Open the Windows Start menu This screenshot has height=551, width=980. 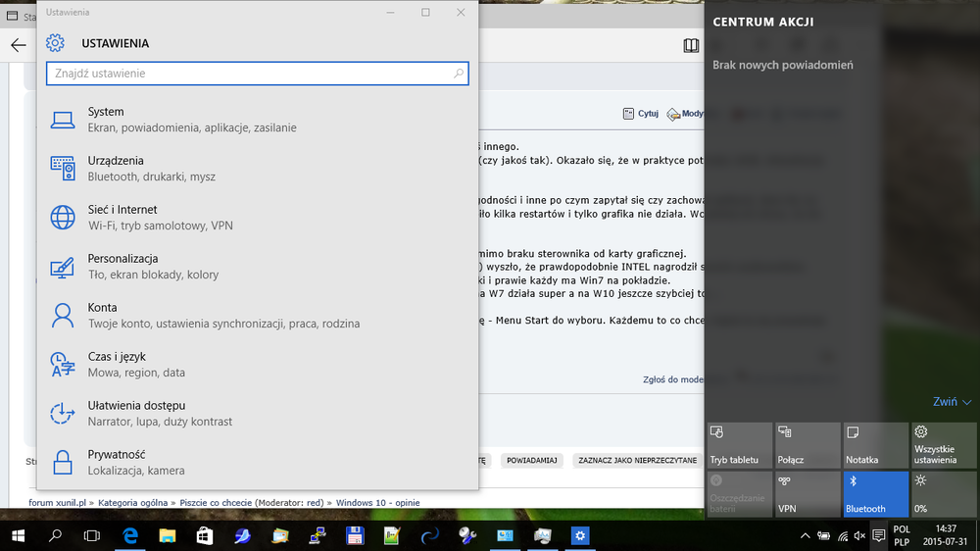coord(18,536)
